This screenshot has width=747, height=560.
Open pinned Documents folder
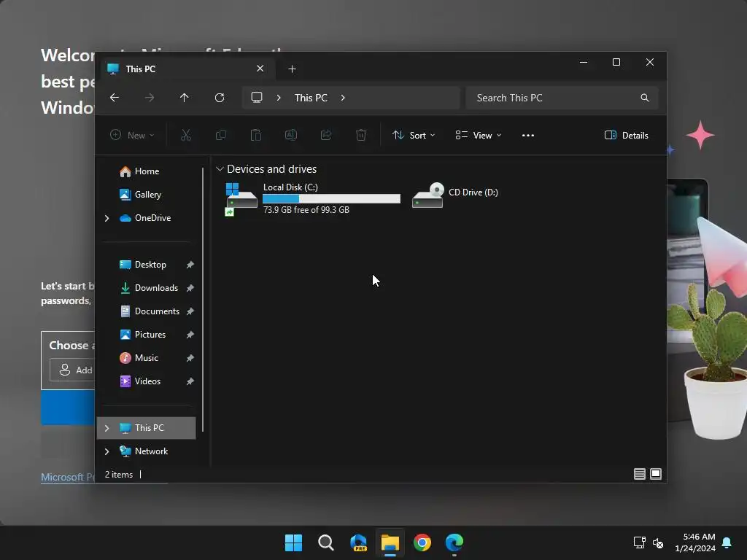(147, 311)
